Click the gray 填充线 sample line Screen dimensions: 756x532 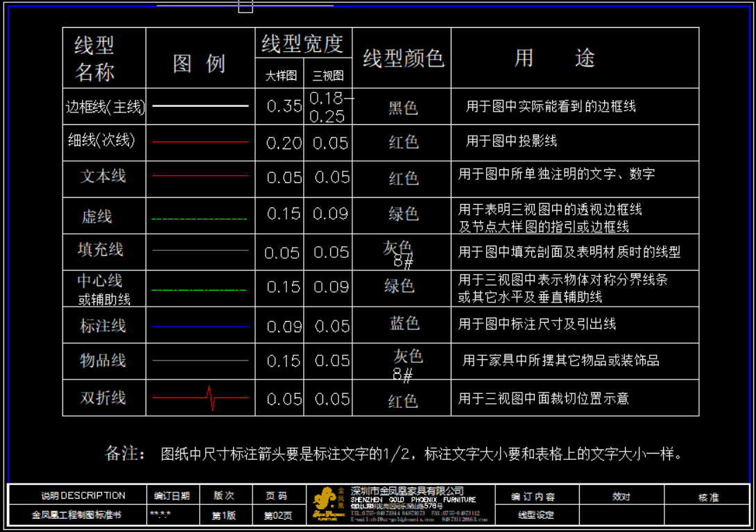(x=200, y=250)
